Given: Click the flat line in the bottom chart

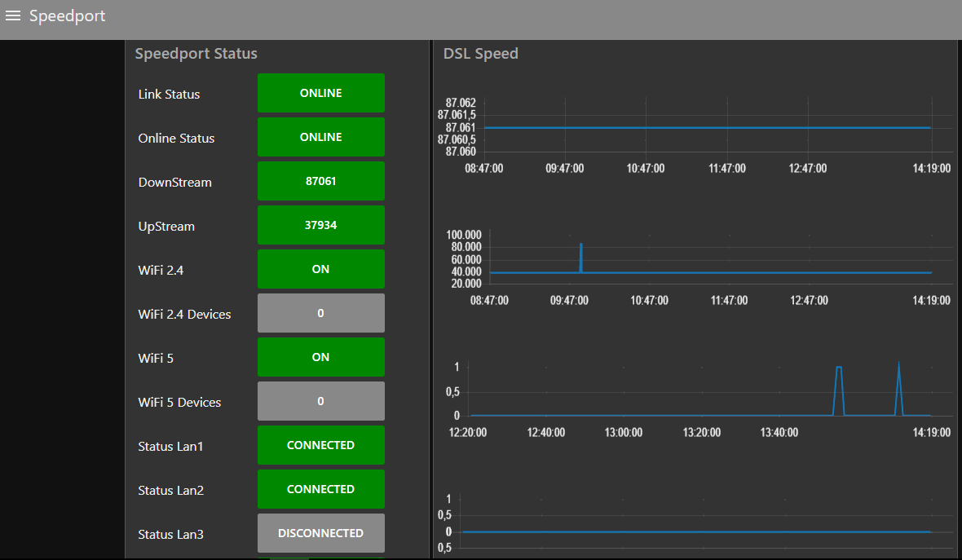Looking at the screenshot, I should (697, 531).
